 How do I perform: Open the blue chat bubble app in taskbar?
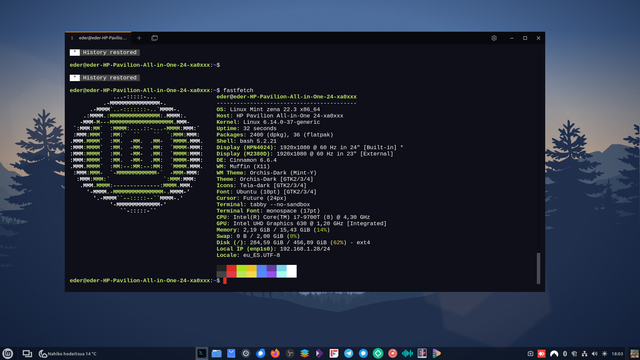tap(363, 353)
